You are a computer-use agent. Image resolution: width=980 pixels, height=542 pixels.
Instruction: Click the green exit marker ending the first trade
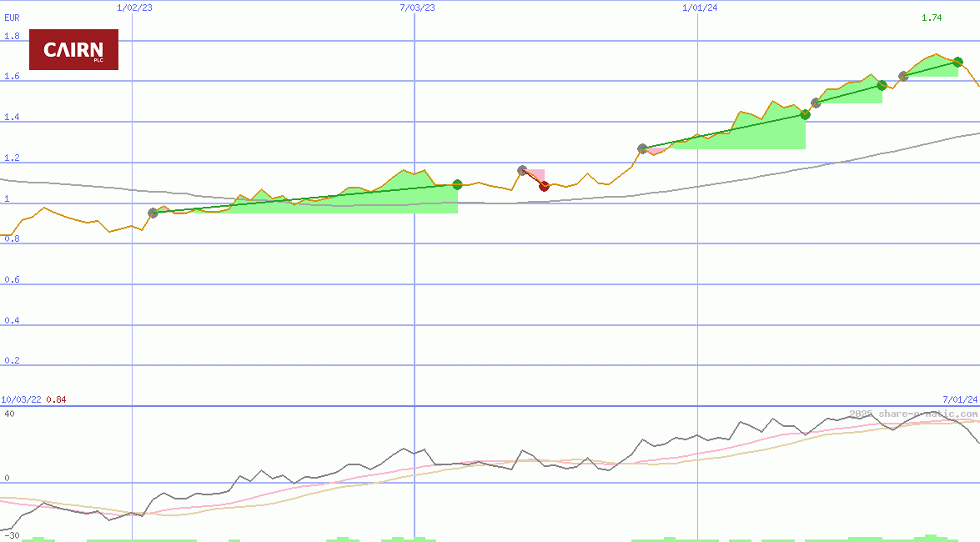(x=457, y=184)
